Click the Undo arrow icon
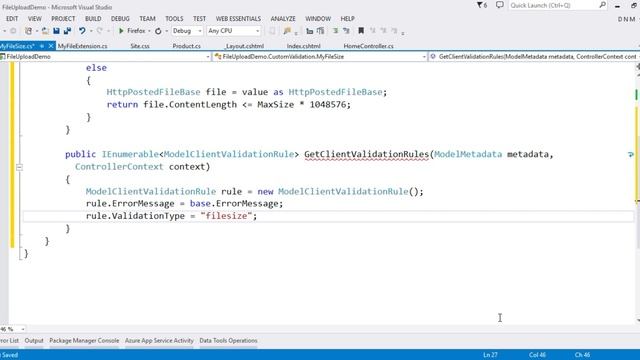This screenshot has width=640, height=360. [82, 31]
